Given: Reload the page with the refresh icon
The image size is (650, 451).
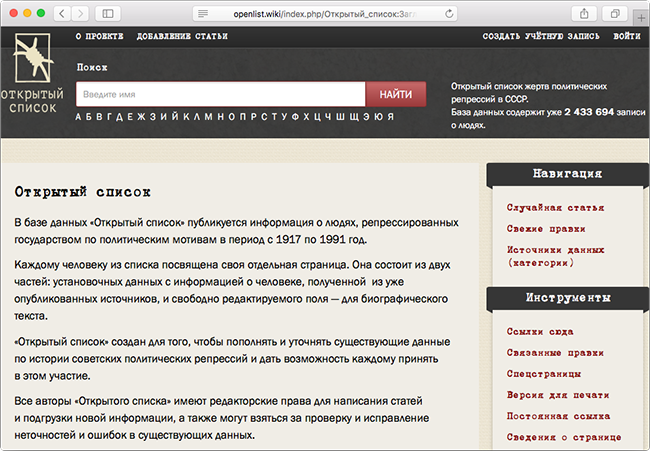Looking at the screenshot, I should click(x=449, y=13).
